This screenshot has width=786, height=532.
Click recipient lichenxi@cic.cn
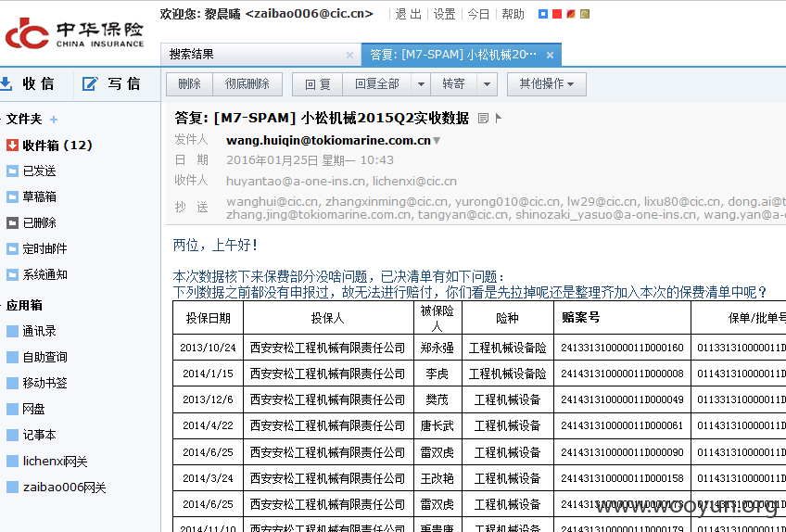point(414,181)
